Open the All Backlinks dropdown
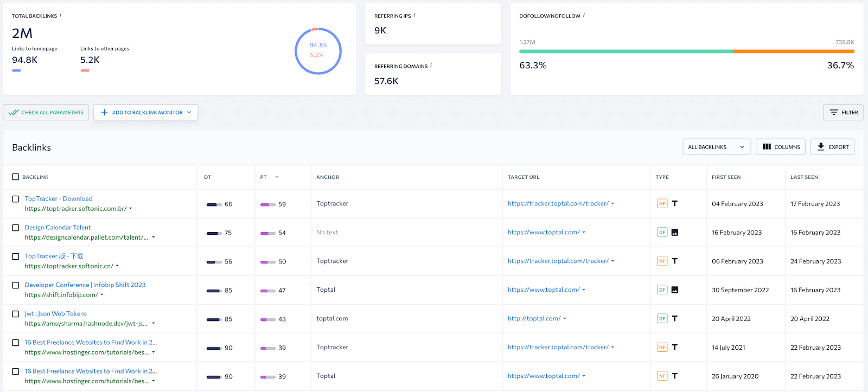868x392 pixels. [717, 147]
